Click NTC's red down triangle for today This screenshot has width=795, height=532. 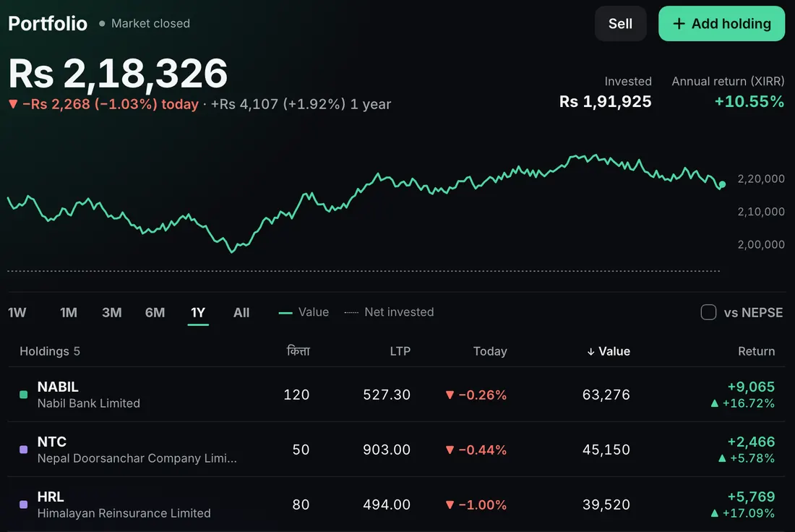450,450
